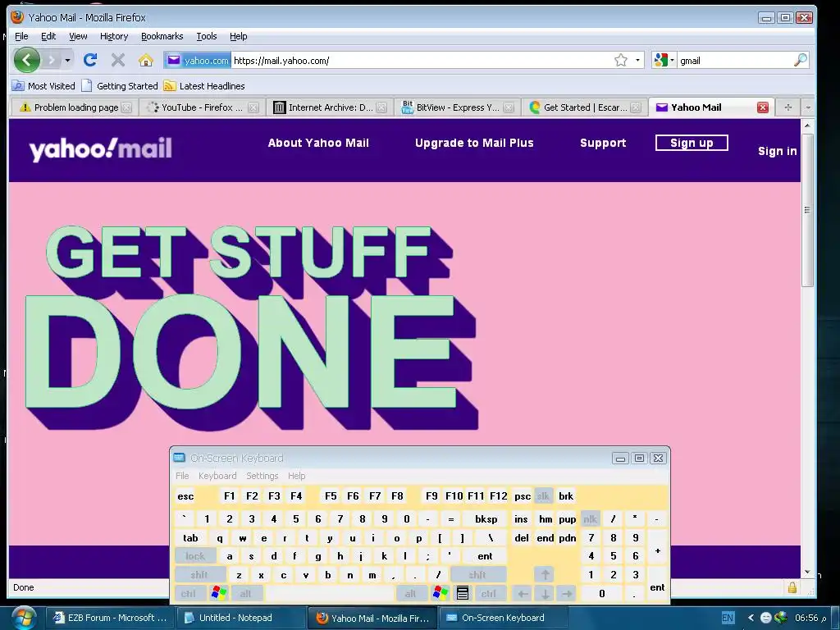Toggle the left shift key on keyboard

coord(199,575)
